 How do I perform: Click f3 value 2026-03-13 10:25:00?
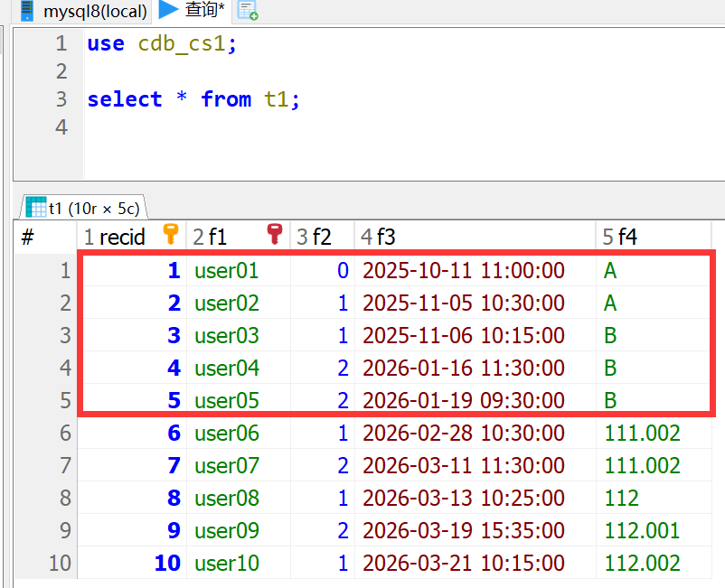[464, 498]
